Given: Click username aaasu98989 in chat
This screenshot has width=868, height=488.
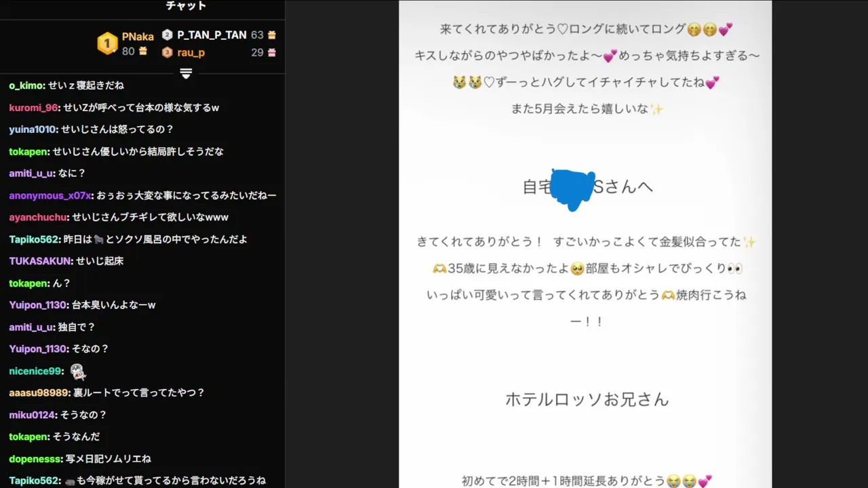Looking at the screenshot, I should tap(39, 393).
